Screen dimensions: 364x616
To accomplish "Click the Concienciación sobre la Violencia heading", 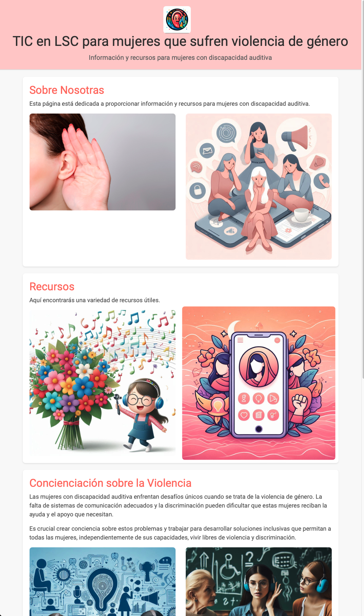I will [110, 483].
